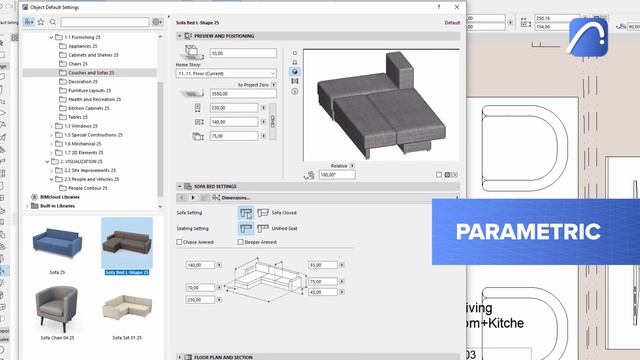The height and width of the screenshot is (360, 640).
Task: Select the Cabinets and Shelves 25 folder
Action: point(93,55)
